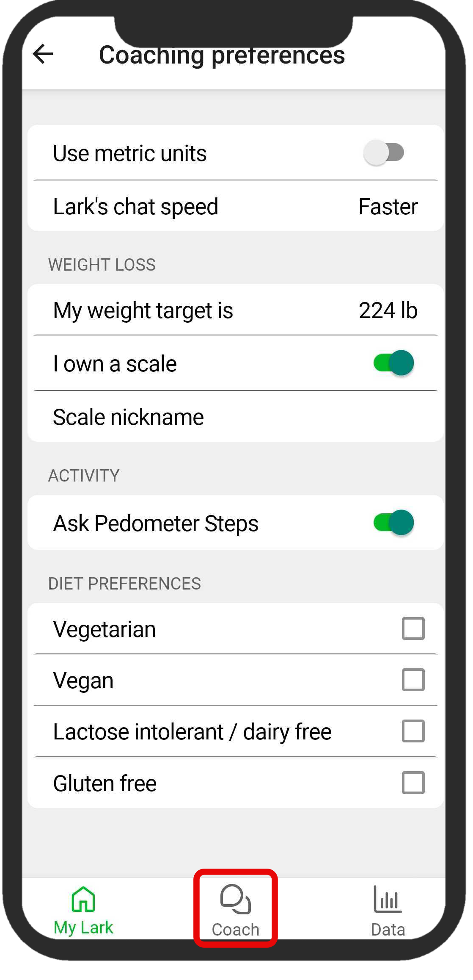
Task: Check the Vegan checkbox
Action: 413,680
